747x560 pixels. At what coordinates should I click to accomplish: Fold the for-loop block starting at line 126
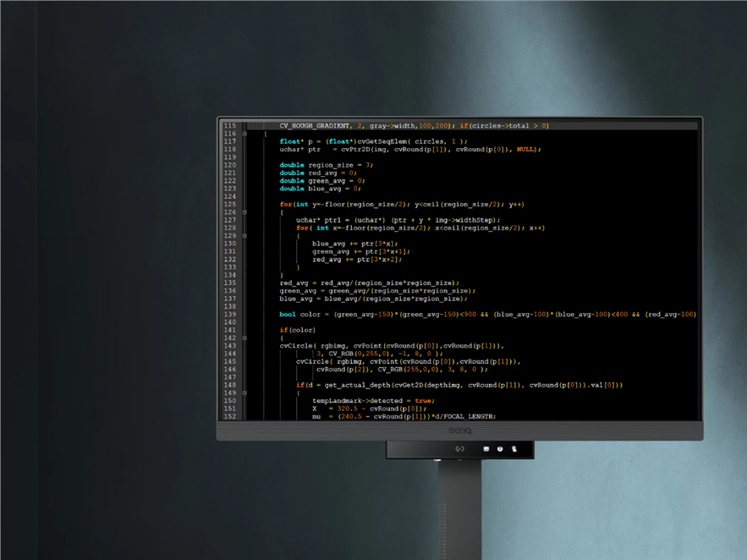tap(244, 212)
